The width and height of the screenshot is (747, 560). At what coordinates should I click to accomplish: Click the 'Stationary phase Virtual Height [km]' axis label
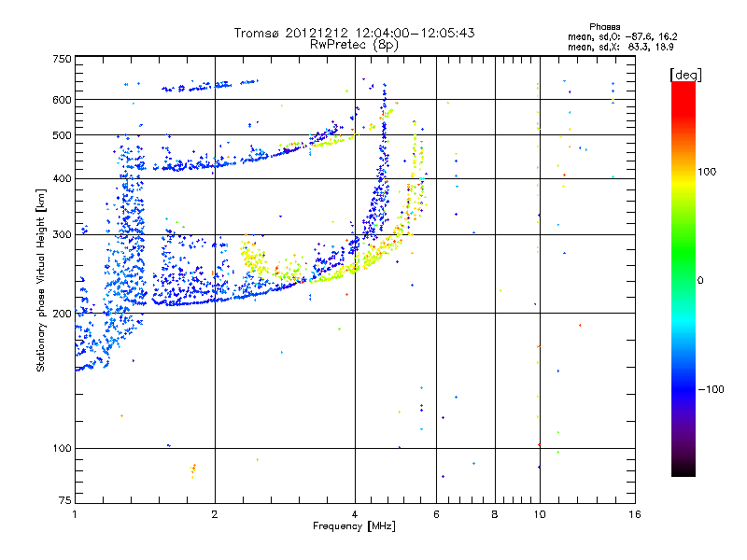pos(41,280)
